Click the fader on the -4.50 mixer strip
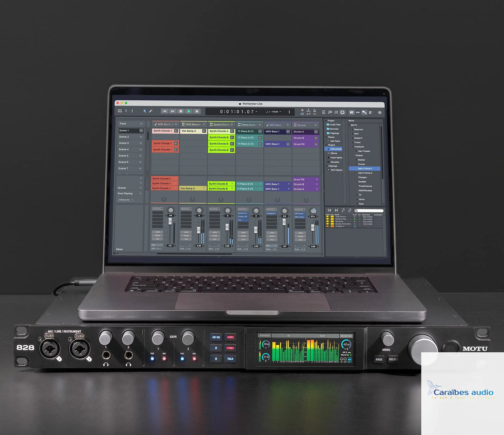This screenshot has height=435, width=504. pyautogui.click(x=198, y=230)
